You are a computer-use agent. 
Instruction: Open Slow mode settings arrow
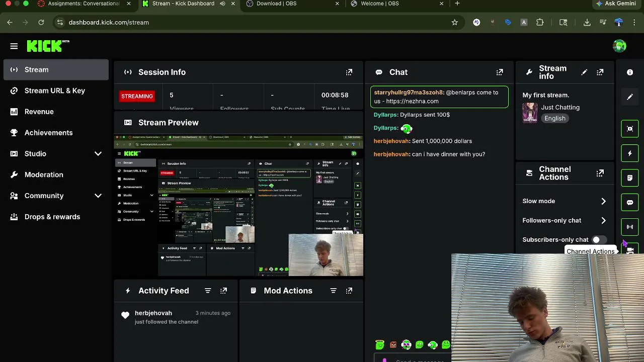603,201
